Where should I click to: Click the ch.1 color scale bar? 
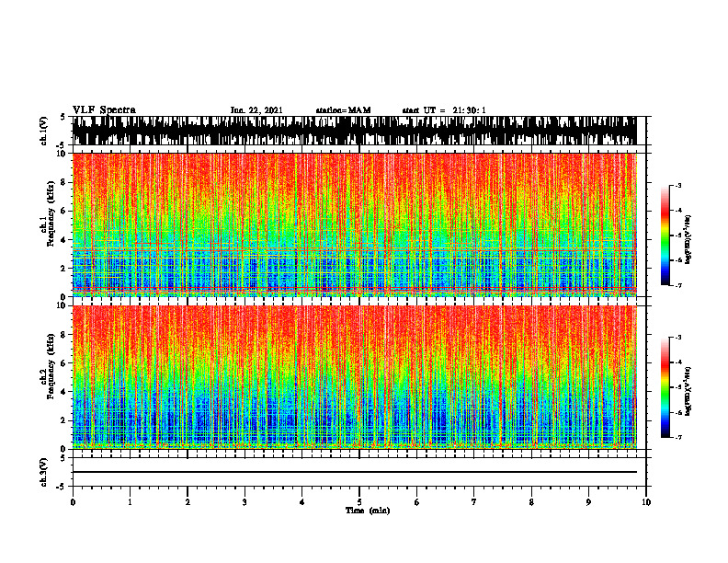(665, 236)
